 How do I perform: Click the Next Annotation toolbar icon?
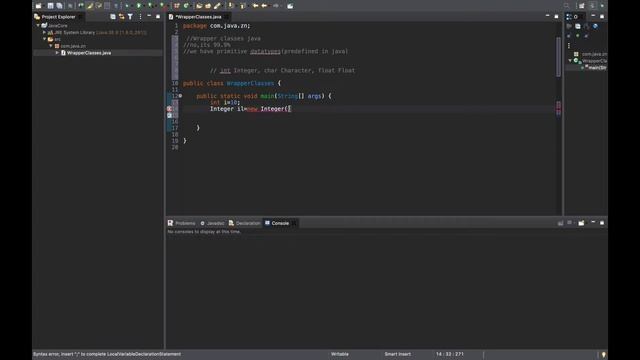[231, 6]
